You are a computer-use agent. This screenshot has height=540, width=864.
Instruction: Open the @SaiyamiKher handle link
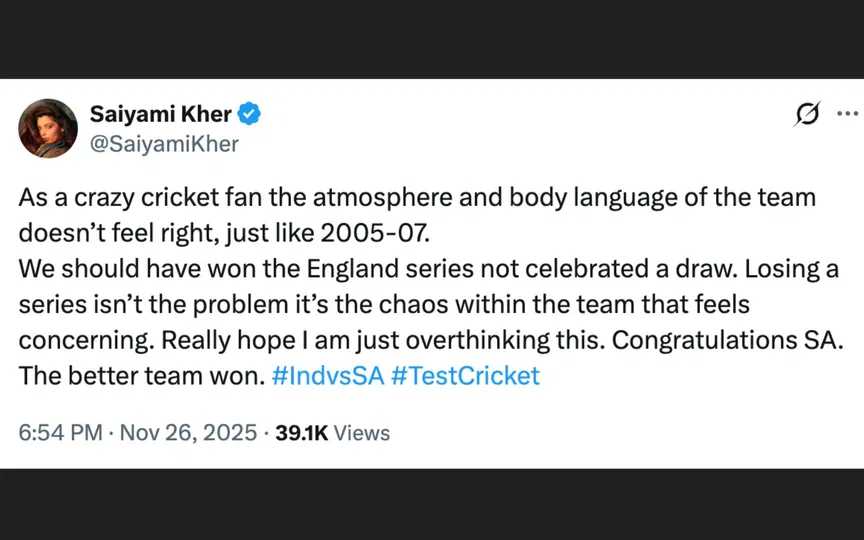[164, 144]
